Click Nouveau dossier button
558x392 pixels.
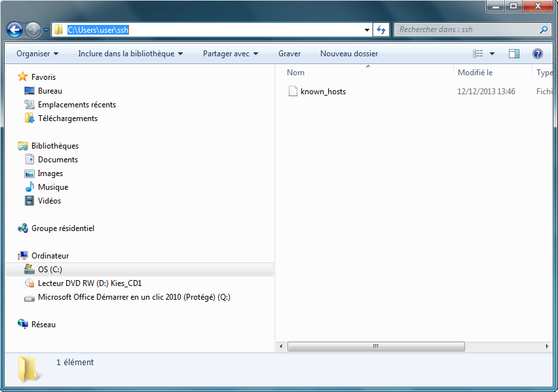[349, 54]
